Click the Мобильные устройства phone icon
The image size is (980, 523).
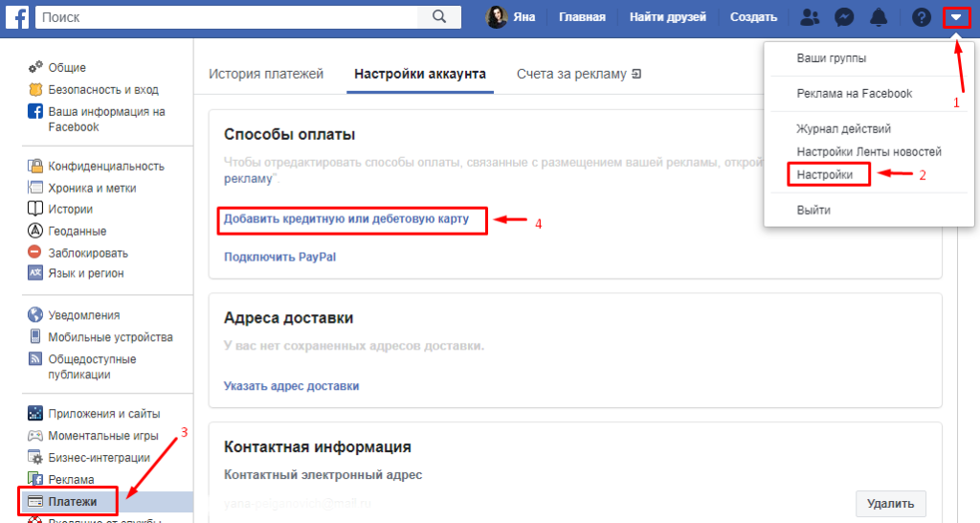coord(35,336)
